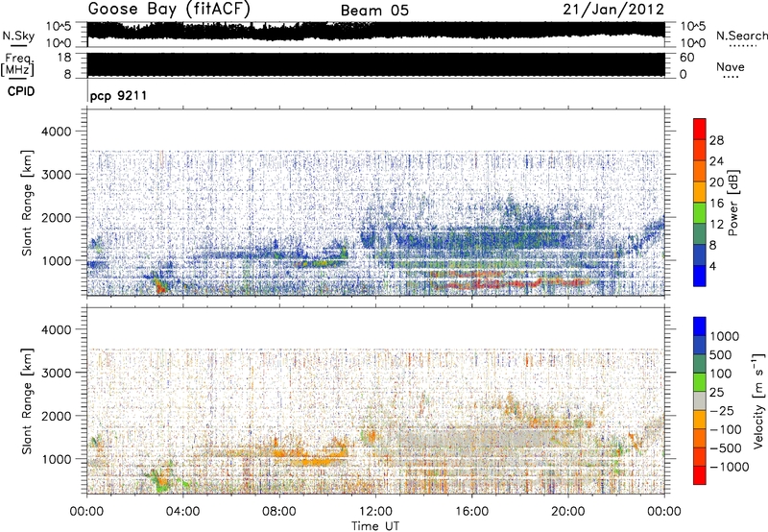Click the 'Goose Bay (fitACF)' radar title

tap(169, 10)
